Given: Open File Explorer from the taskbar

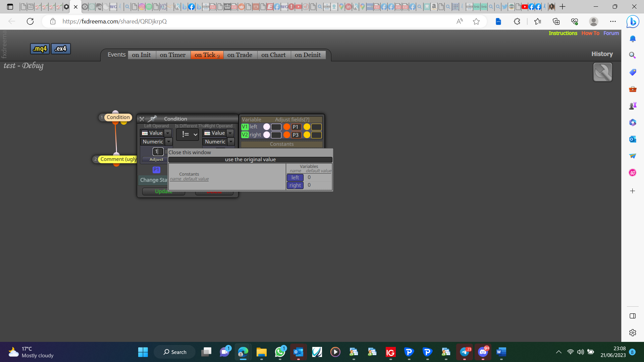Looking at the screenshot, I should 261,352.
